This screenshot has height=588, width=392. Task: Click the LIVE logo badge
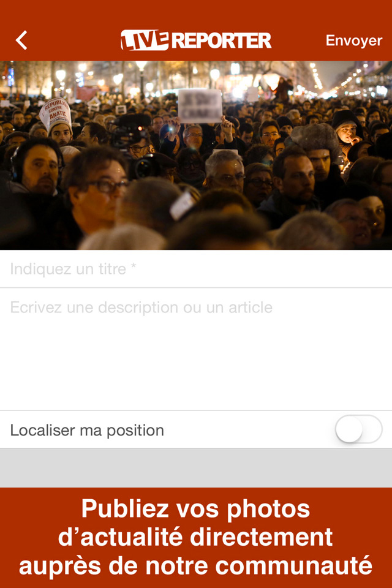click(x=145, y=40)
